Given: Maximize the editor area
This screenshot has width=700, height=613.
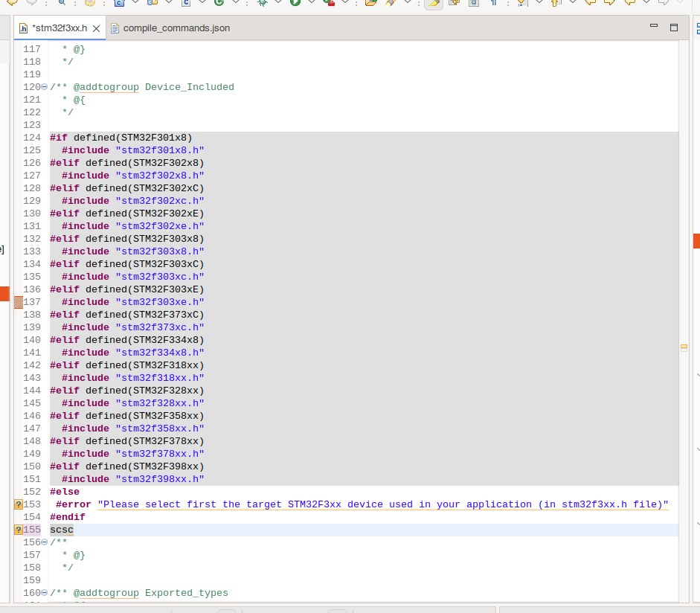Looking at the screenshot, I should coord(674,28).
